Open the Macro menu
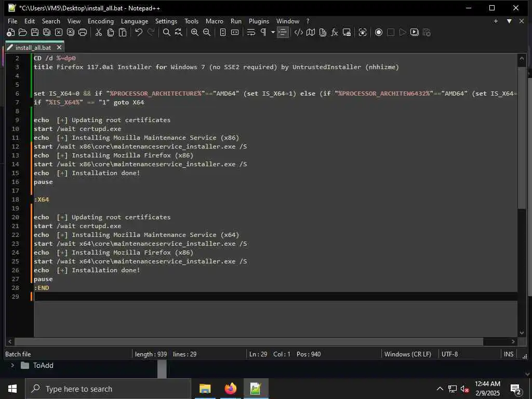Image resolution: width=532 pixels, height=399 pixels. (x=215, y=21)
